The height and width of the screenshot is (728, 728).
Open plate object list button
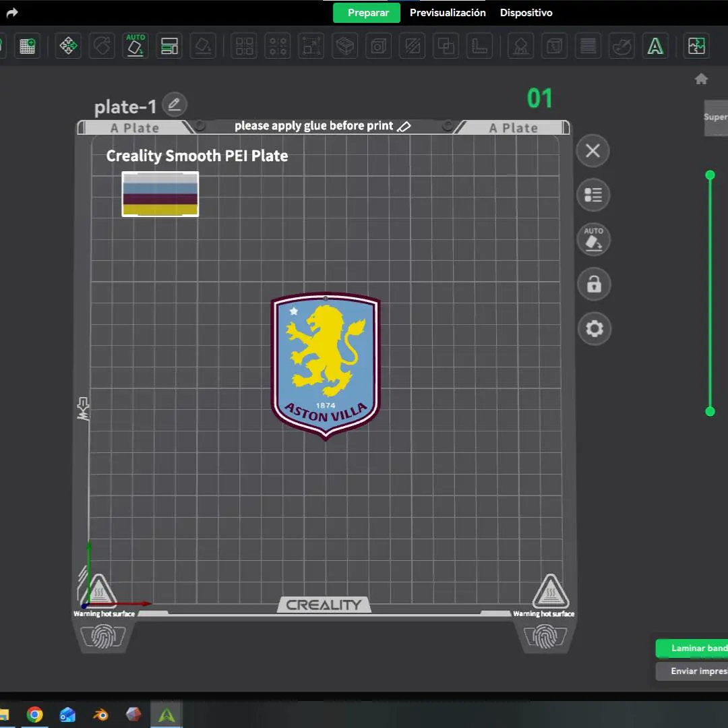593,195
